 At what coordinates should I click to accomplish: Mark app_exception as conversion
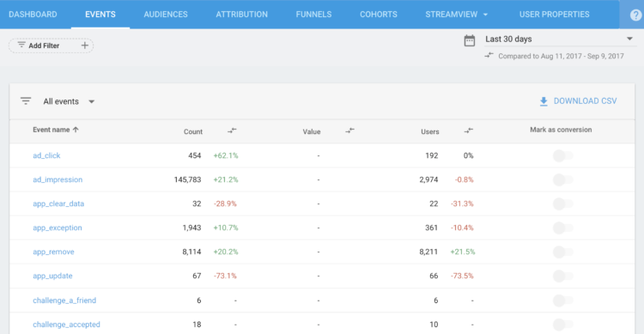562,228
